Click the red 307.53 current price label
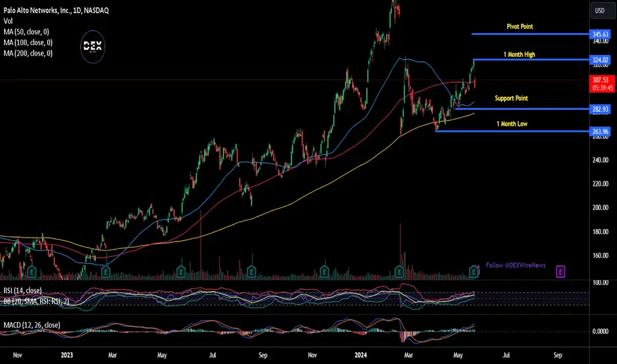Viewport: 617px width, 364px height. 600,80
